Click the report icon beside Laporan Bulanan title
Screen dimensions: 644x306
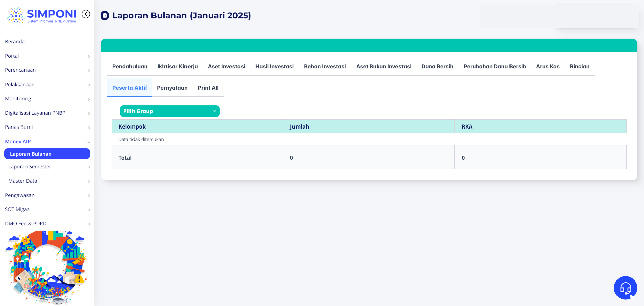(x=105, y=16)
